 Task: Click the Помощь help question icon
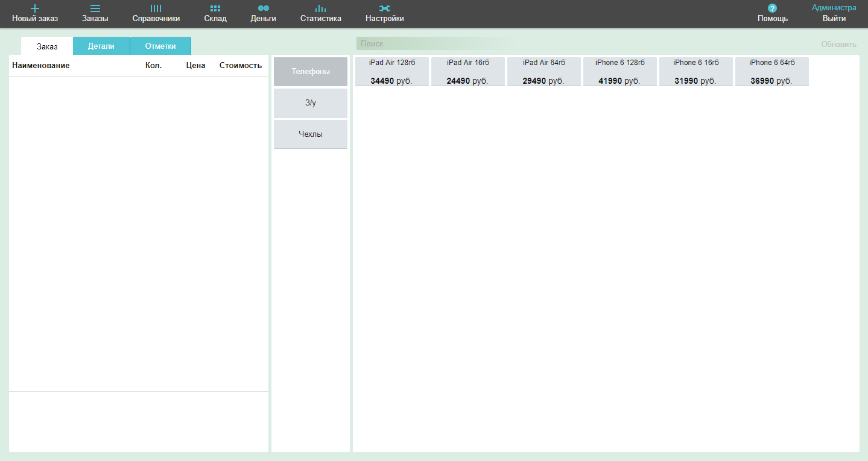pyautogui.click(x=772, y=8)
